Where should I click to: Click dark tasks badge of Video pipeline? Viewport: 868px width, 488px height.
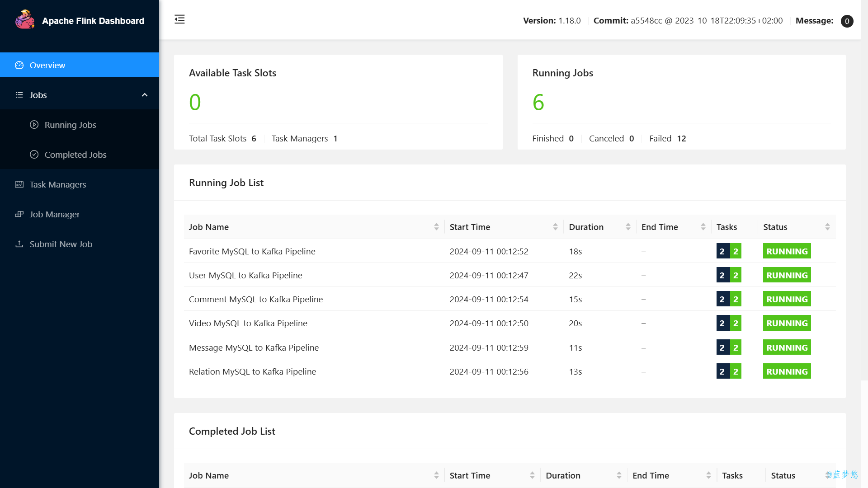click(723, 323)
